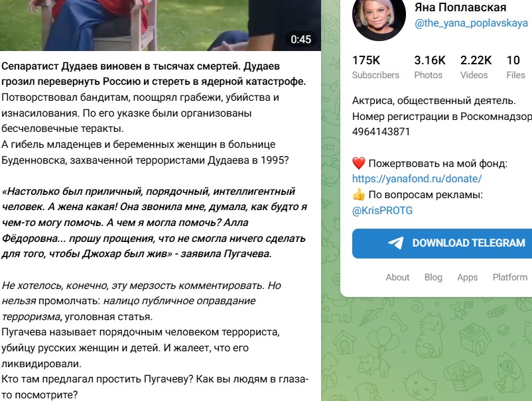Open the About footer link
The width and height of the screenshot is (532, 401).
click(397, 277)
